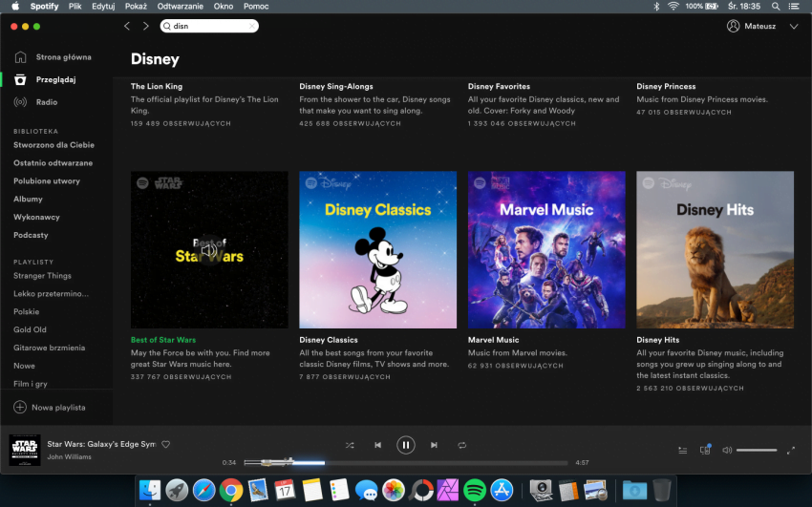Open the connect to device icon
Screen dimensions: 812x507
pyautogui.click(x=705, y=450)
